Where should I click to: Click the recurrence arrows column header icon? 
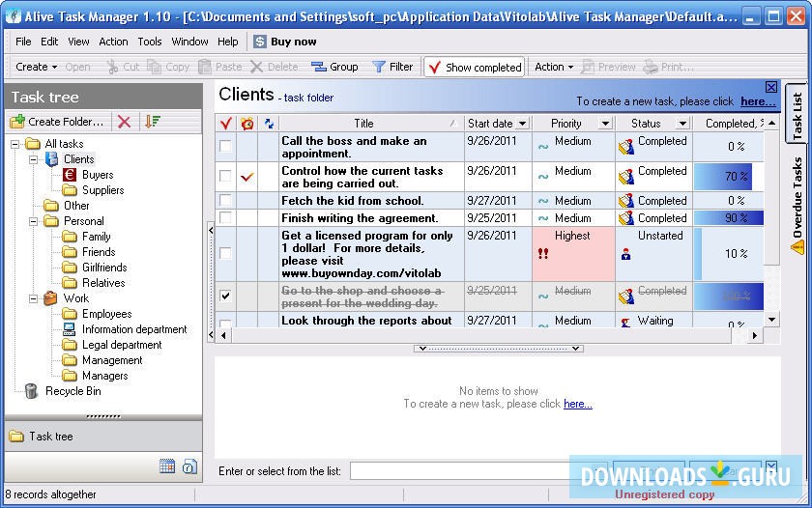point(269,123)
